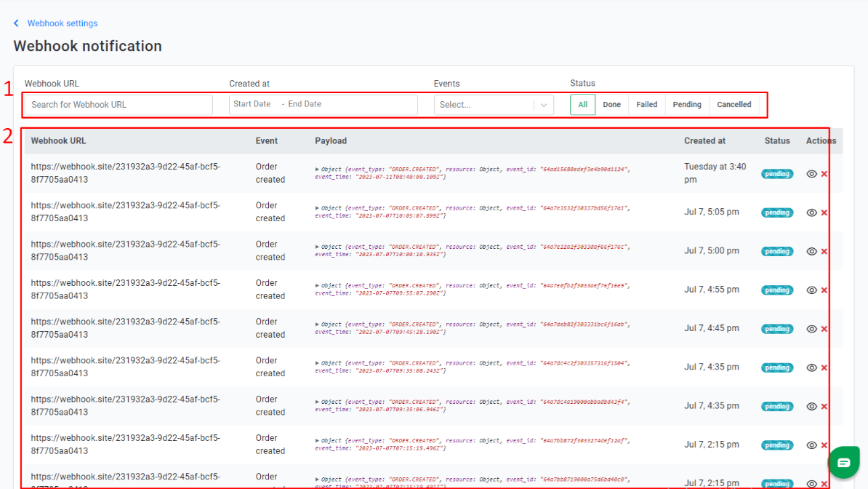The width and height of the screenshot is (868, 489).
Task: Expand payload object for Tuesday 3:40 pm row
Action: click(x=317, y=170)
